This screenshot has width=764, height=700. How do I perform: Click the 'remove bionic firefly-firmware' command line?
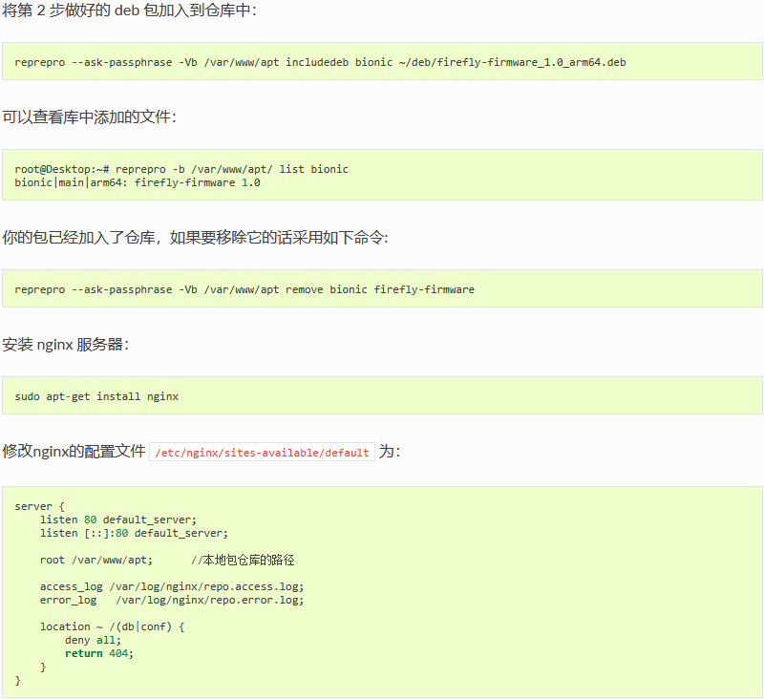coord(244,290)
